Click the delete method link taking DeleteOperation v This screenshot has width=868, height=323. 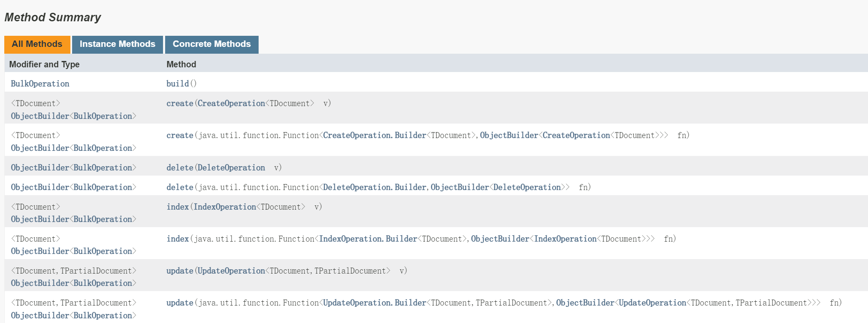tap(180, 167)
